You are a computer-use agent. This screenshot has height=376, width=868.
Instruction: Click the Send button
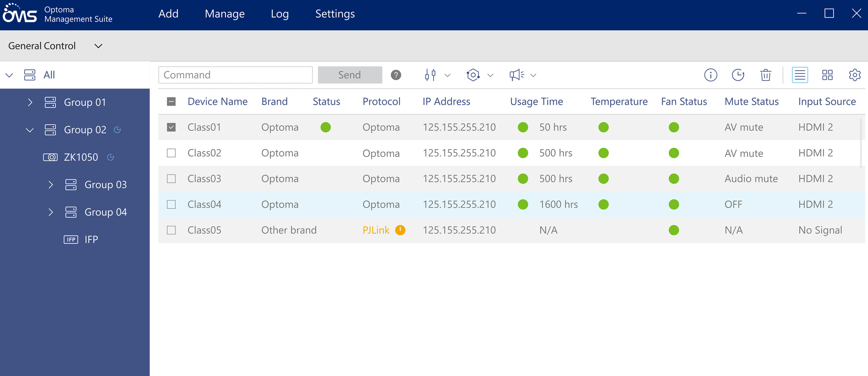350,75
